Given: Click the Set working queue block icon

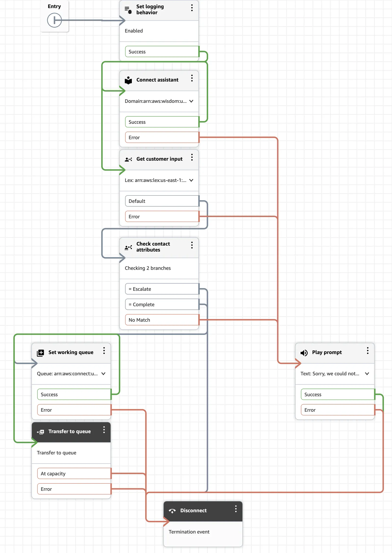Looking at the screenshot, I should coord(40,353).
